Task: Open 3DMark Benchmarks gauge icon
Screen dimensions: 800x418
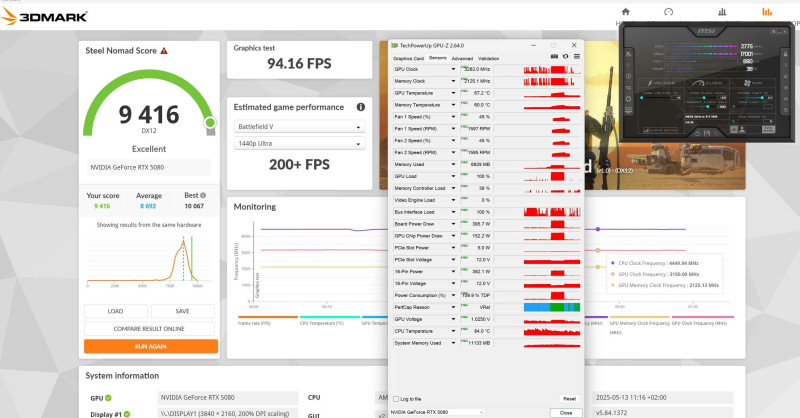Action: 668,12
